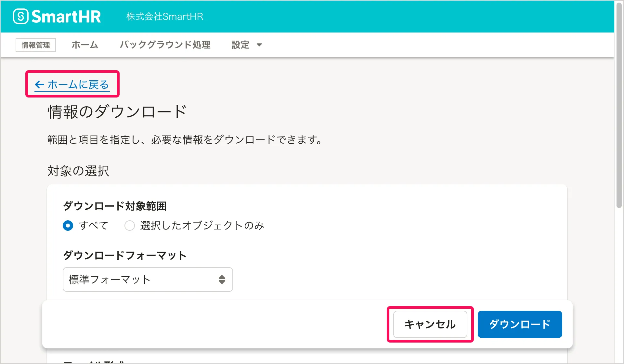Image resolution: width=624 pixels, height=364 pixels.
Task: Click the 情報管理 badge
Action: [36, 45]
